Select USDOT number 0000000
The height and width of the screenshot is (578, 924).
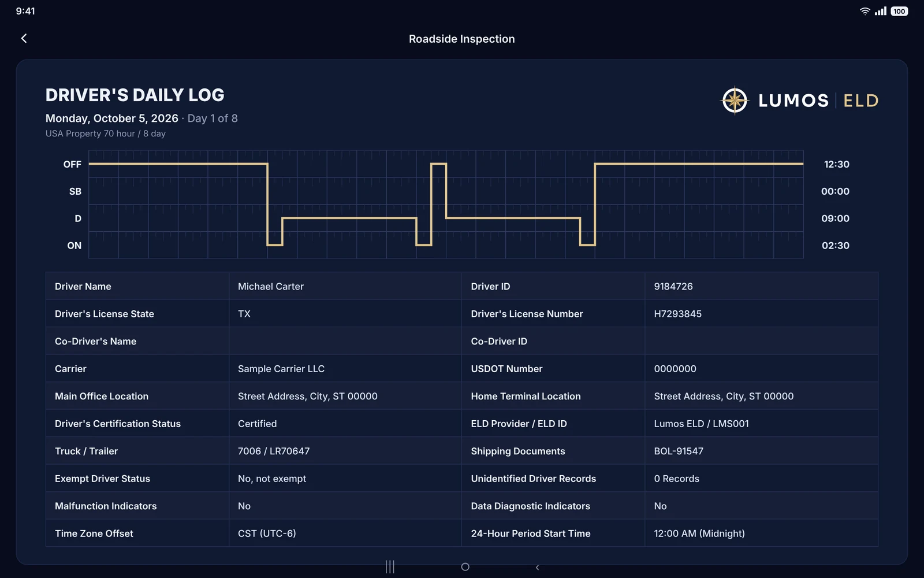point(675,369)
